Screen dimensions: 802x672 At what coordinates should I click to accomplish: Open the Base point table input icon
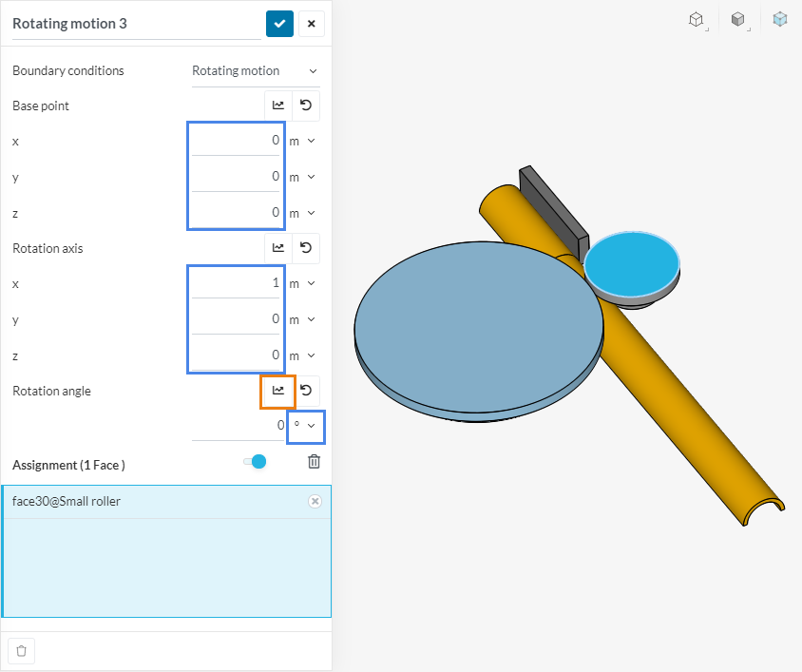pos(277,106)
